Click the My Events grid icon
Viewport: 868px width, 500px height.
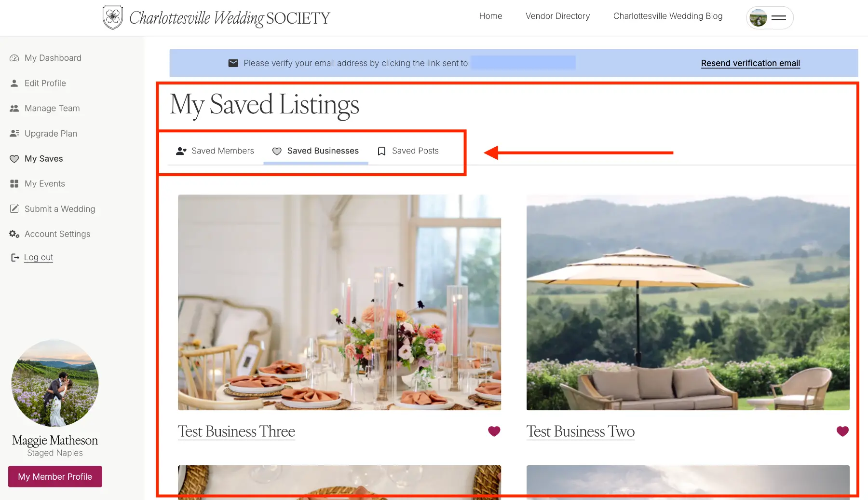(x=14, y=183)
